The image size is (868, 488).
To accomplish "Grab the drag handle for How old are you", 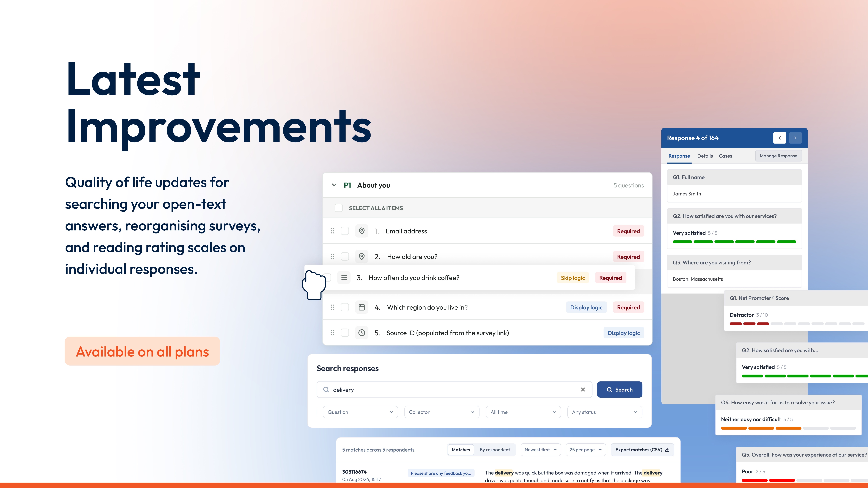I will [333, 257].
